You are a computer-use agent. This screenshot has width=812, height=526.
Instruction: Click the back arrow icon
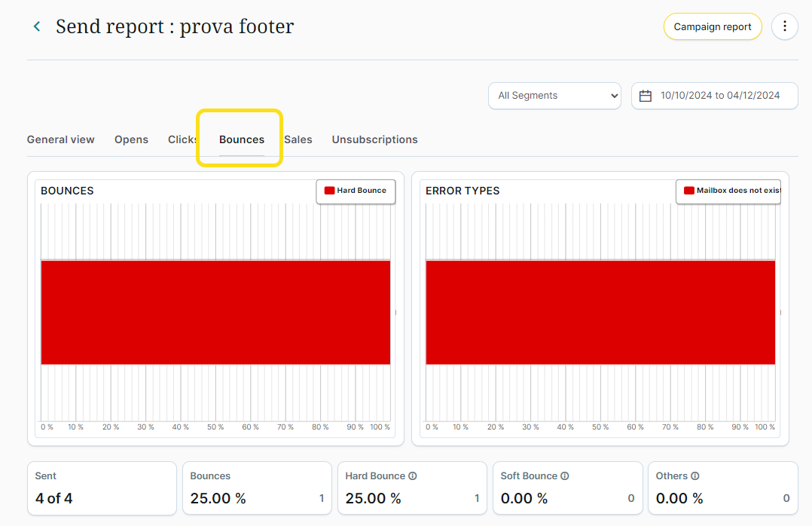36,27
